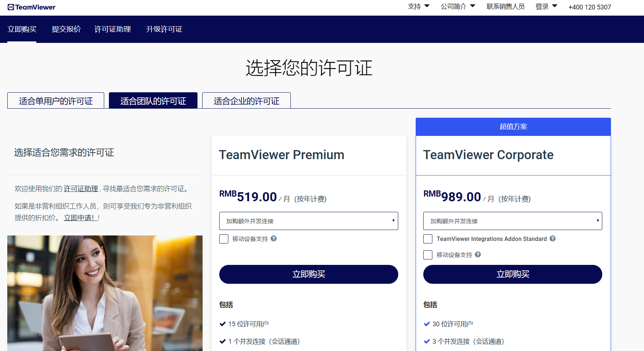Check TeamViewer Integrations Addon Standard box
This screenshot has width=644, height=351.
[428, 239]
